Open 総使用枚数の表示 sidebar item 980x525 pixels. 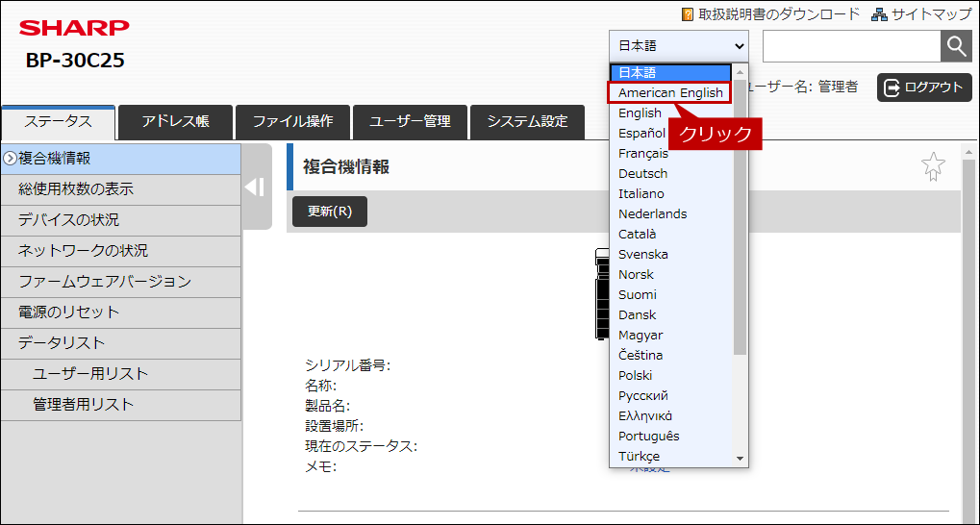click(x=120, y=189)
